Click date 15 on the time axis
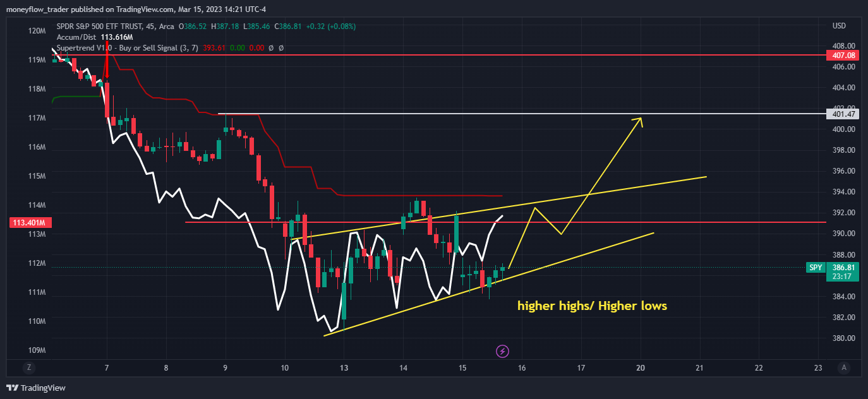Viewport: 868px width, 399px height. pos(462,367)
